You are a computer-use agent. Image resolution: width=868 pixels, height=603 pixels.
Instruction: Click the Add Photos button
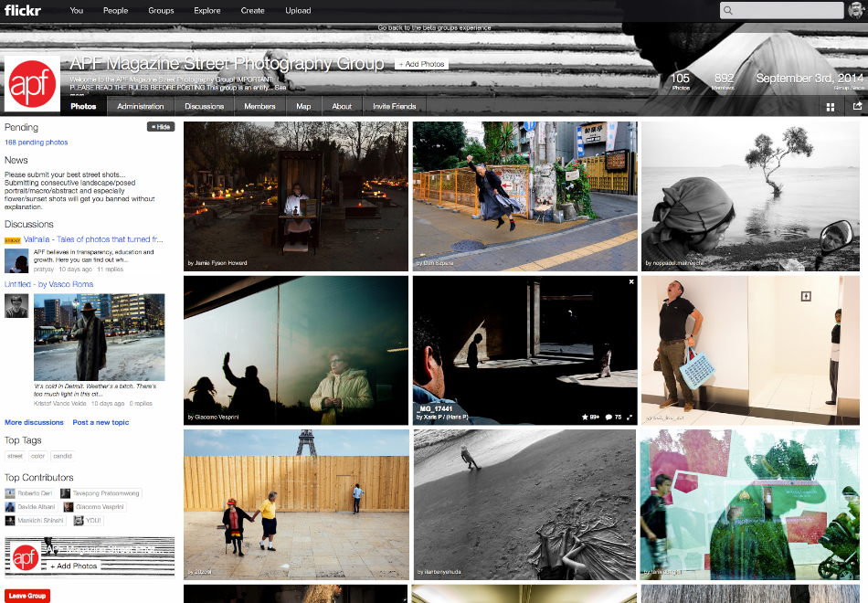click(x=421, y=63)
